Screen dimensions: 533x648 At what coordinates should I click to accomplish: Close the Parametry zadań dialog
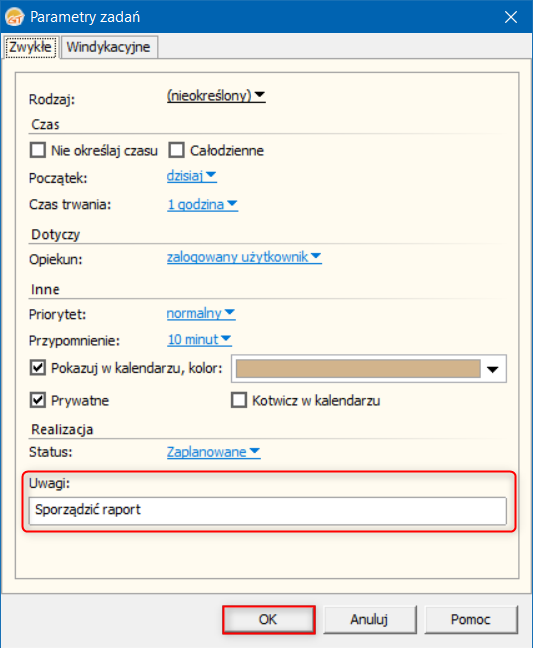[511, 17]
